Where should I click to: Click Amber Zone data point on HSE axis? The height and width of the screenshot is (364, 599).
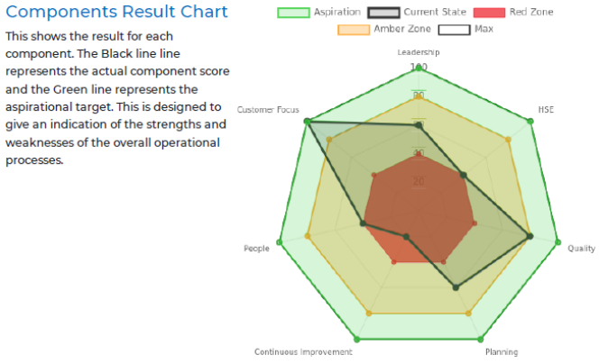click(x=510, y=140)
